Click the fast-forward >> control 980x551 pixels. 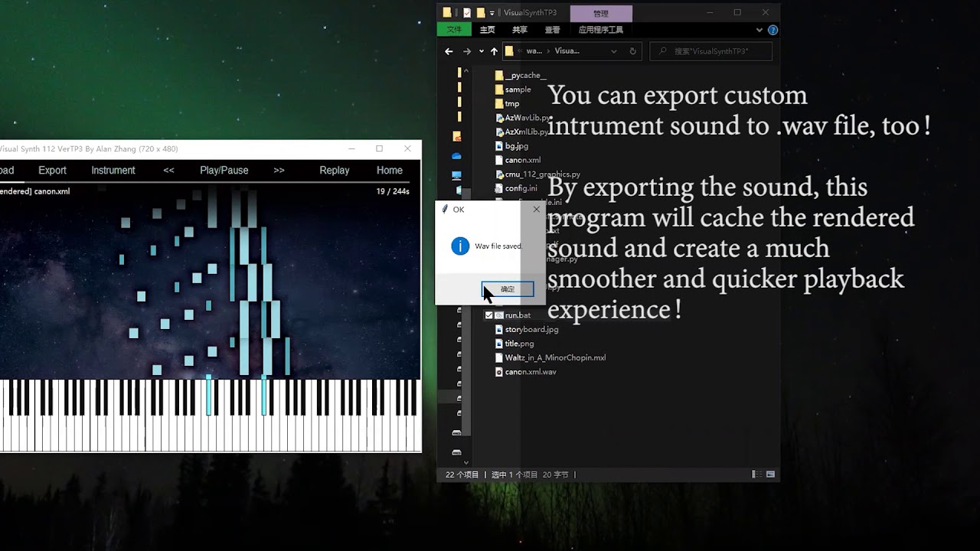[x=279, y=171]
